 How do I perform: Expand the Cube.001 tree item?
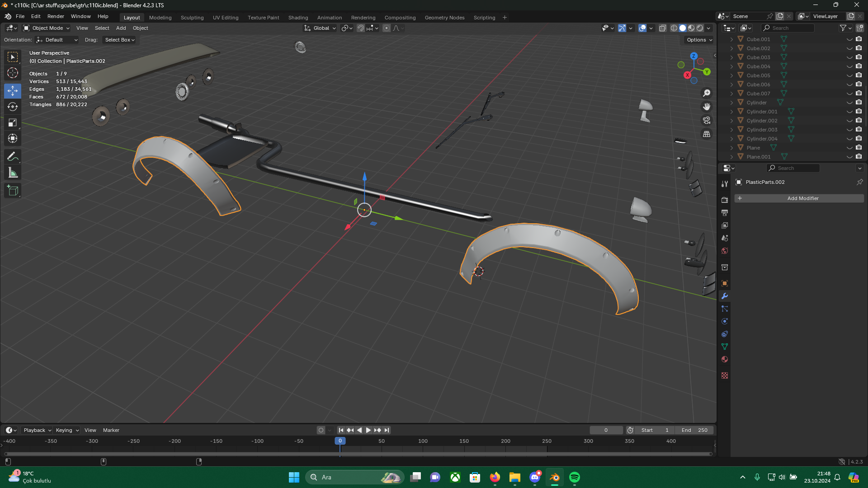731,39
